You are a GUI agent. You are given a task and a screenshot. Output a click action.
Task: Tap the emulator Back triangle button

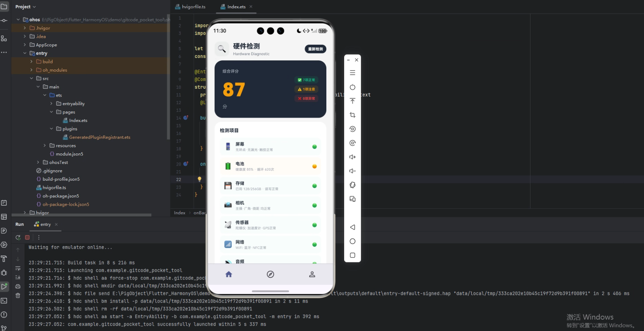[352, 227]
